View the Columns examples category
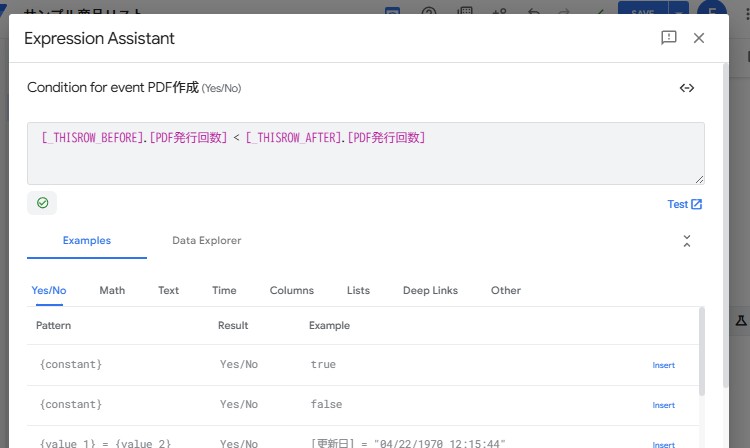Image resolution: width=750 pixels, height=448 pixels. (x=291, y=291)
